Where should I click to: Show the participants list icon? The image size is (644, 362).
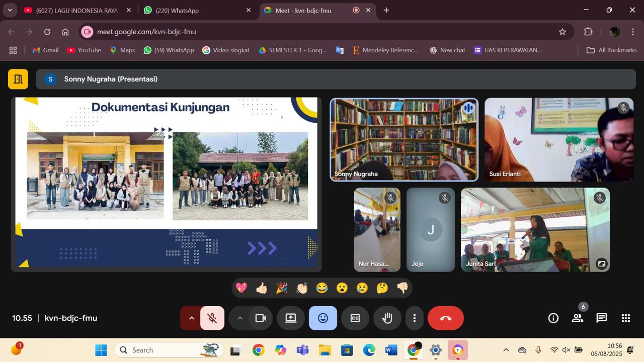[x=577, y=318]
